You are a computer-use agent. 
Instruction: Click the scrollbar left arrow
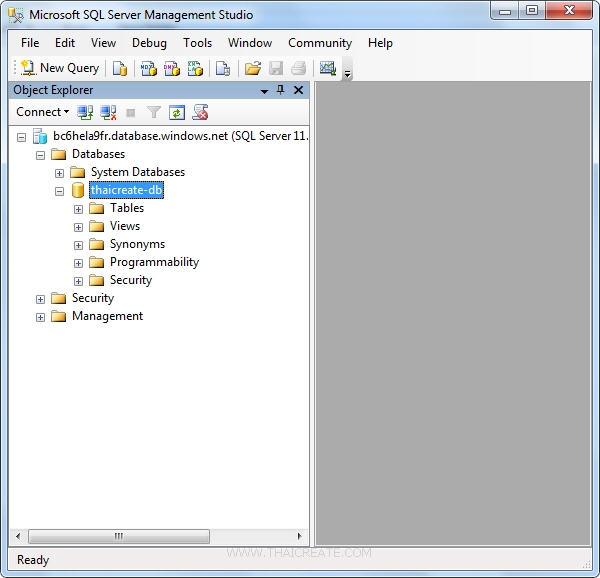pos(18,536)
